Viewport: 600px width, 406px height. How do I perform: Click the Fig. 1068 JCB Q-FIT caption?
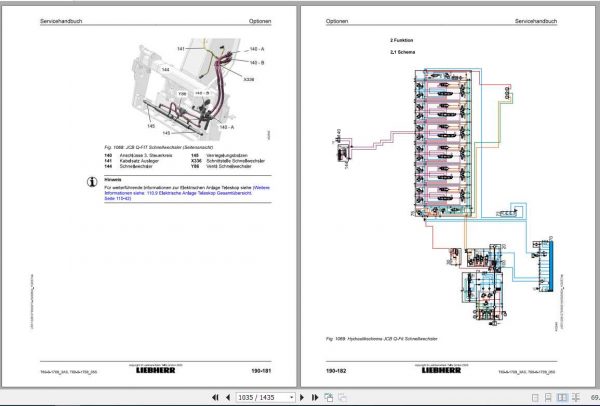click(158, 147)
